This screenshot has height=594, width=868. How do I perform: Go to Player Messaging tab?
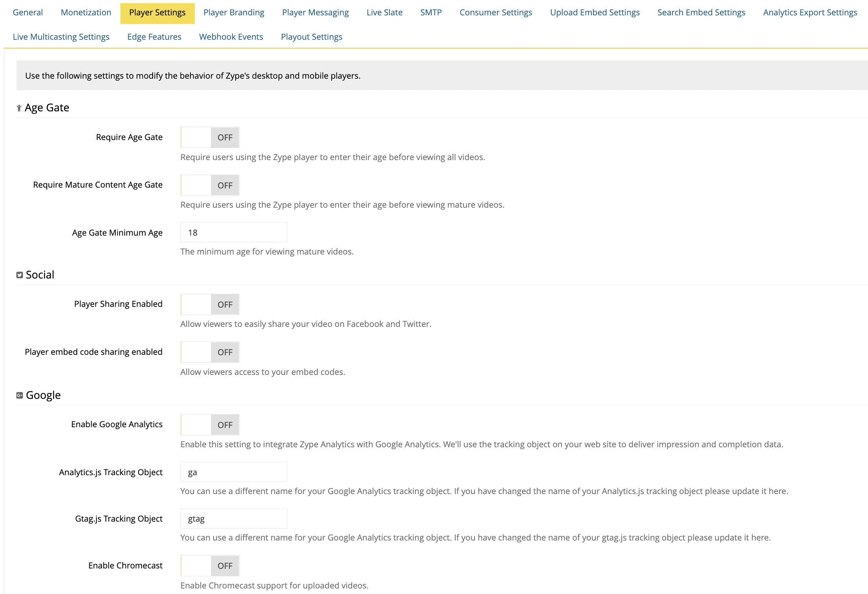point(316,13)
